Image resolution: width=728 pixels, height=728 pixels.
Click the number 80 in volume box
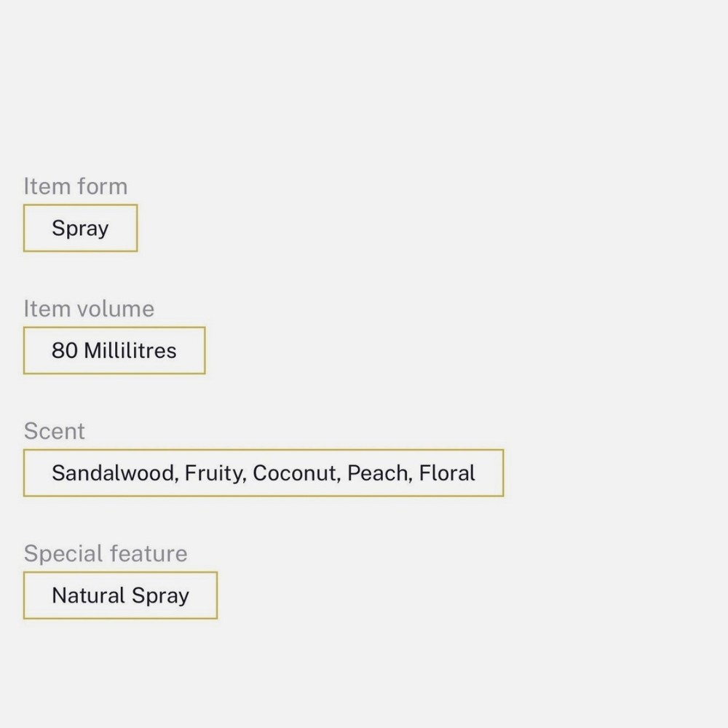tap(64, 351)
